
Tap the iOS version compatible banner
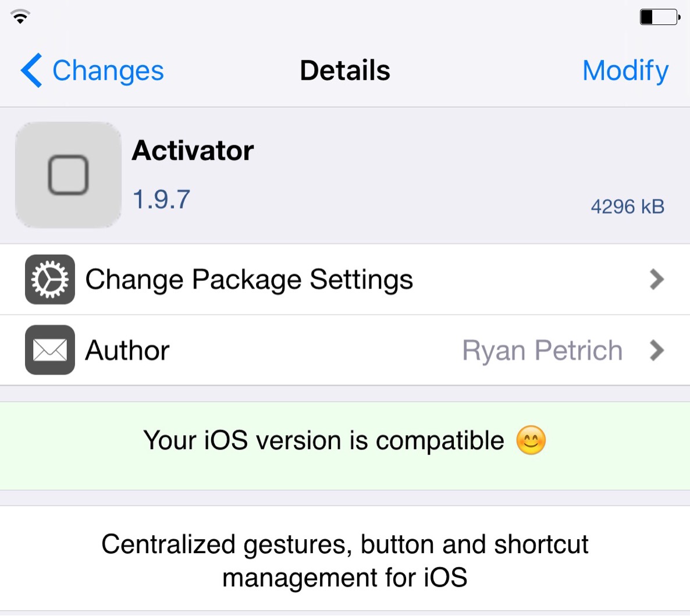345,446
